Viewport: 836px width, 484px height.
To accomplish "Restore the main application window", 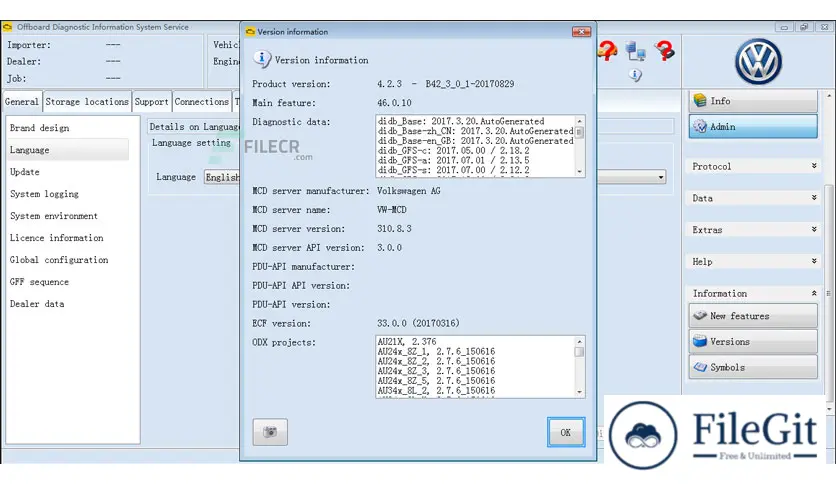I will pyautogui.click(x=804, y=27).
